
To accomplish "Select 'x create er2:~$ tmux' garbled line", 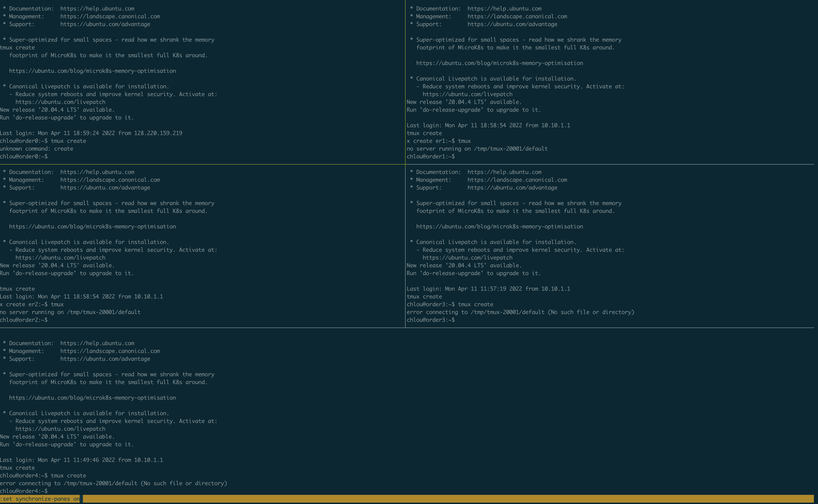I will click(32, 304).
